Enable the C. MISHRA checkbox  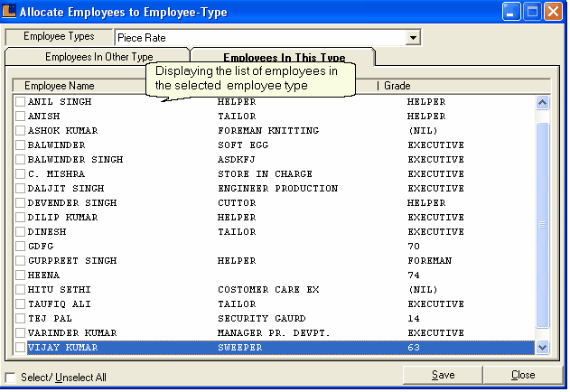[21, 173]
